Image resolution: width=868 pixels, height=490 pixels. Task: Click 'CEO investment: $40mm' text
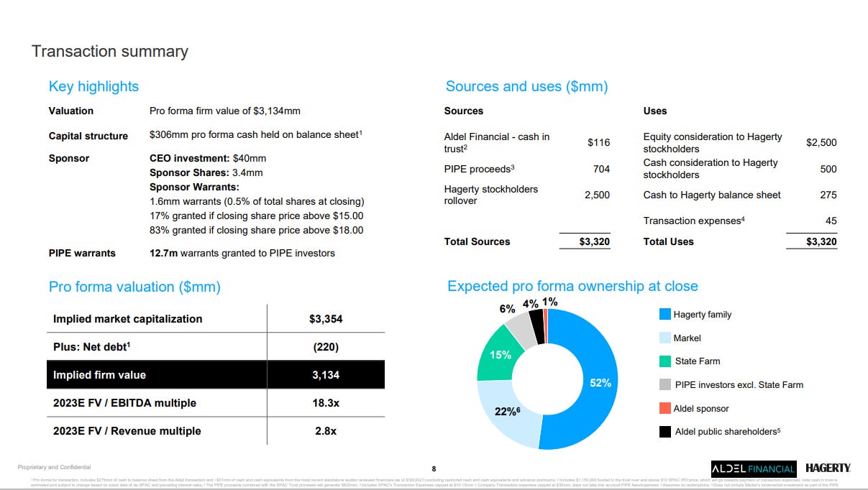tap(208, 158)
